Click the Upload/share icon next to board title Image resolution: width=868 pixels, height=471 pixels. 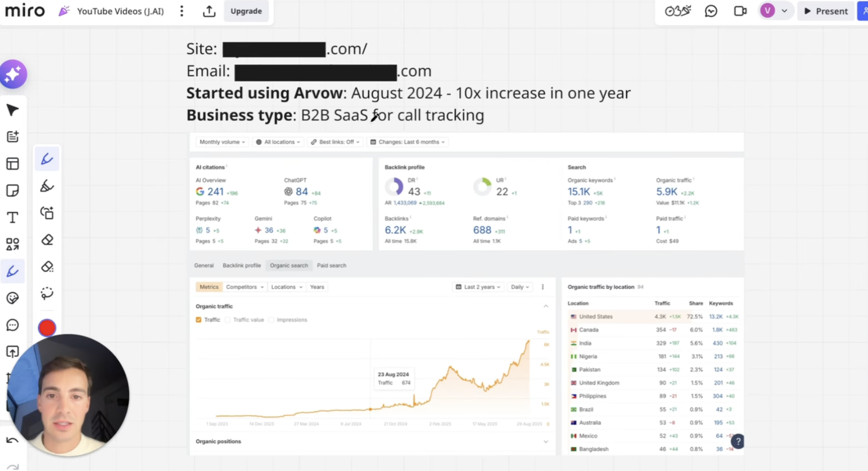click(x=209, y=11)
